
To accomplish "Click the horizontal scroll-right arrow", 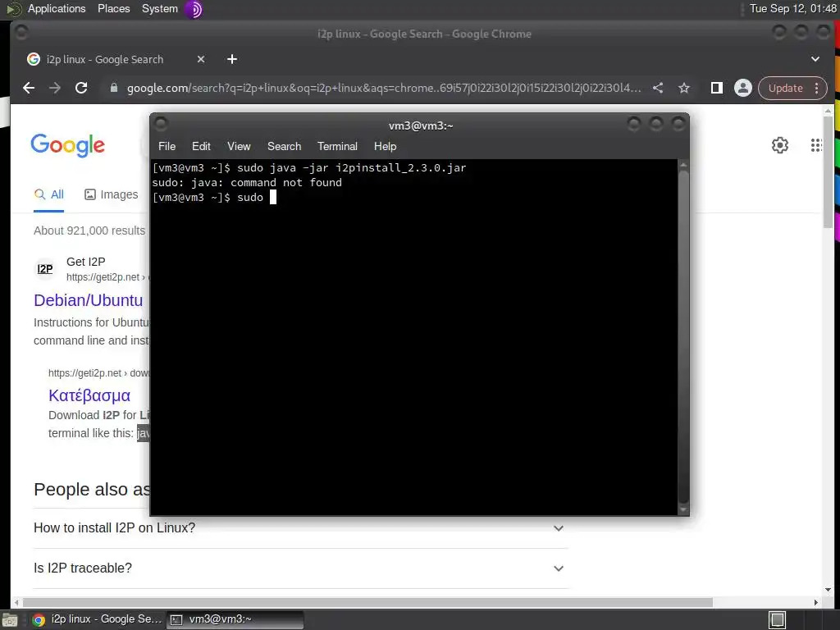I will [816, 602].
